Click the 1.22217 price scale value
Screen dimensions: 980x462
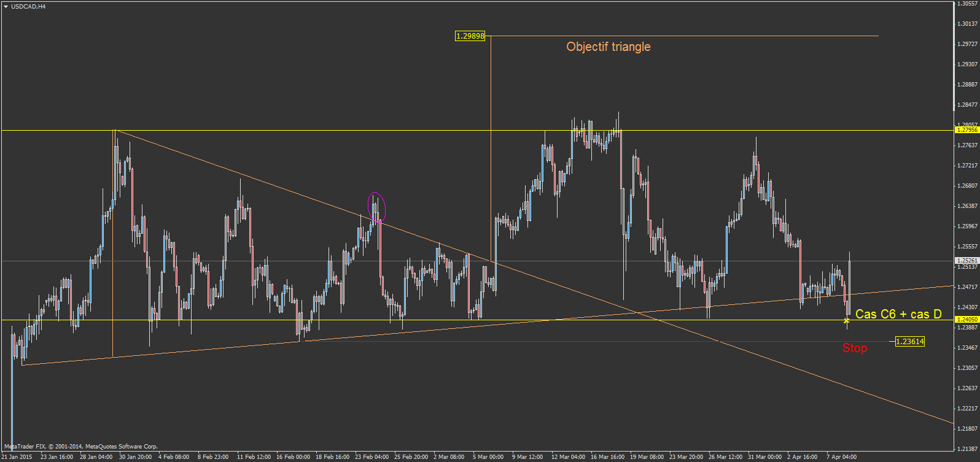[x=968, y=409]
